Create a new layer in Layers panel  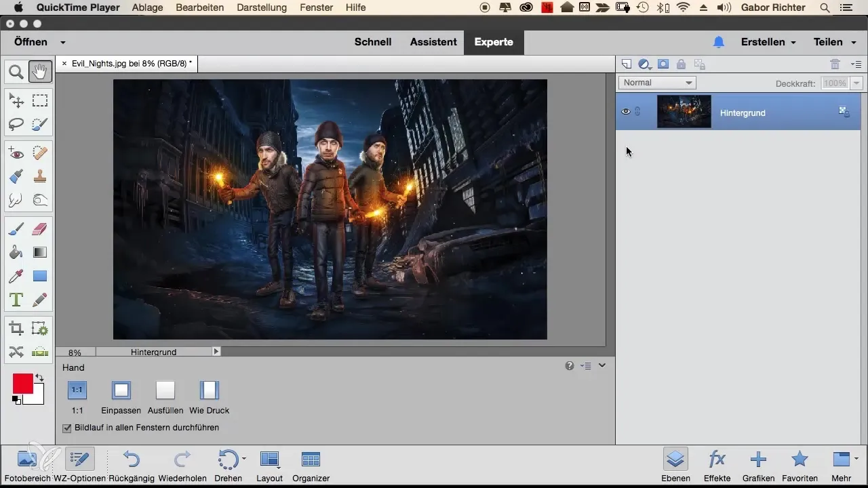[627, 64]
